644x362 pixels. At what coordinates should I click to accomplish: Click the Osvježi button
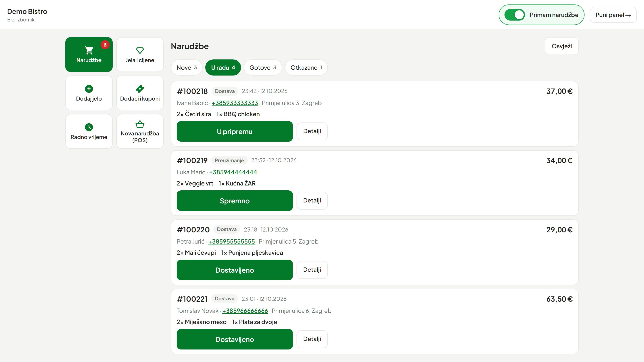561,46
